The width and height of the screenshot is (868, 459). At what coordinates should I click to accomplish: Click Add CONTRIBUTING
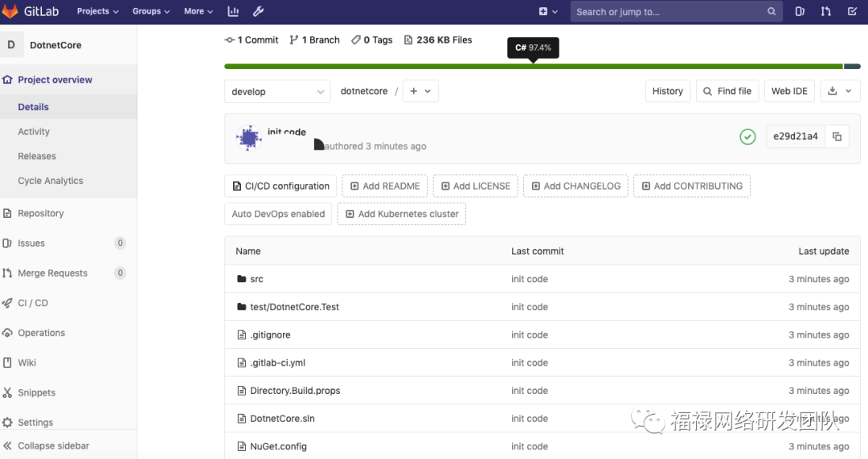click(x=692, y=186)
